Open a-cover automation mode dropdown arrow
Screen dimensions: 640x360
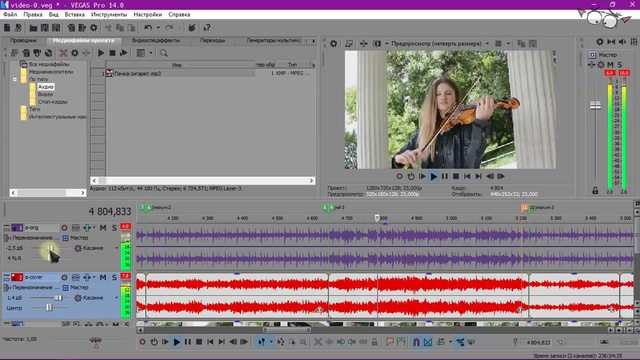[116, 298]
